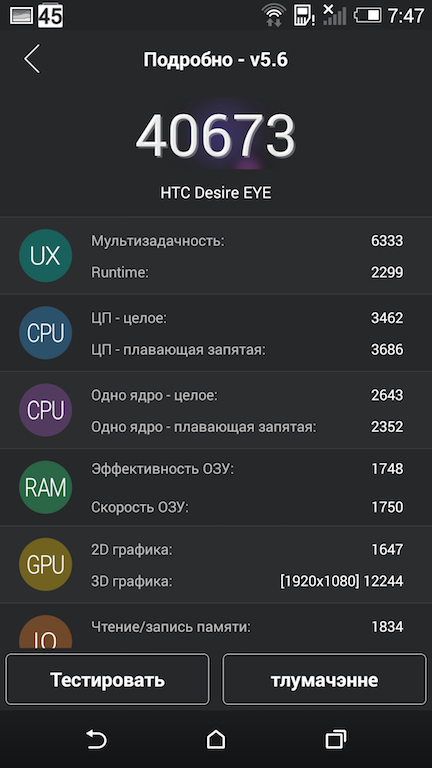Tap the back arrow in the header
432x768 pixels.
pos(32,59)
